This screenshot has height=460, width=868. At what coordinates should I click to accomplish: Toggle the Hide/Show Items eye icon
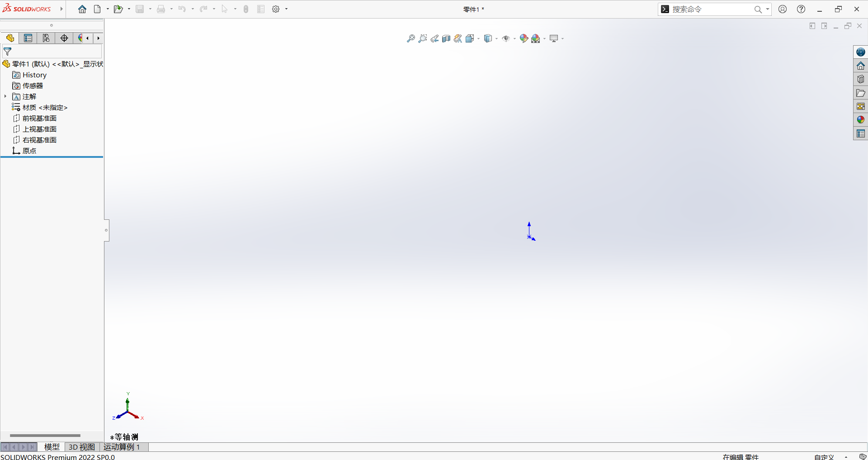point(506,39)
